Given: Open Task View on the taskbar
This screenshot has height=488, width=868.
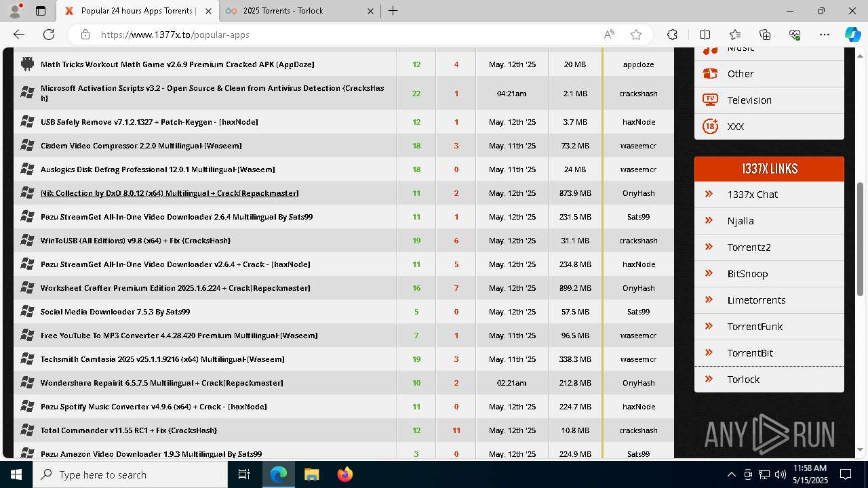Looking at the screenshot, I should tap(244, 474).
